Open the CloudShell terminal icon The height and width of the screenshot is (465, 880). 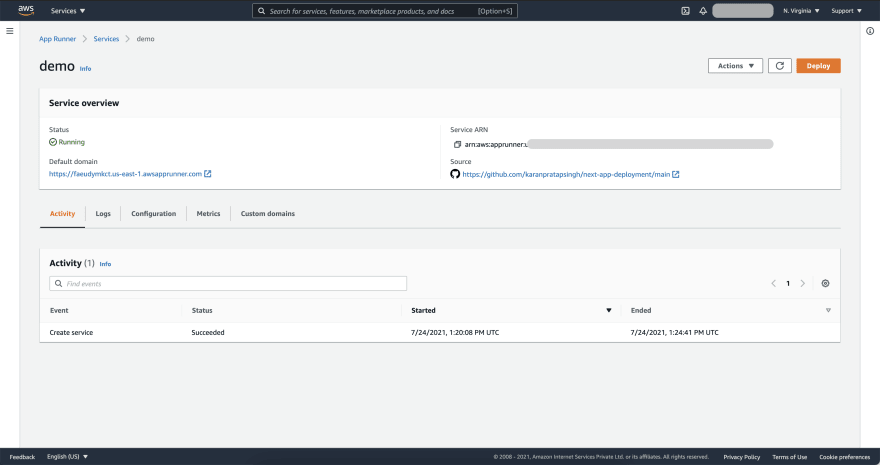point(685,11)
